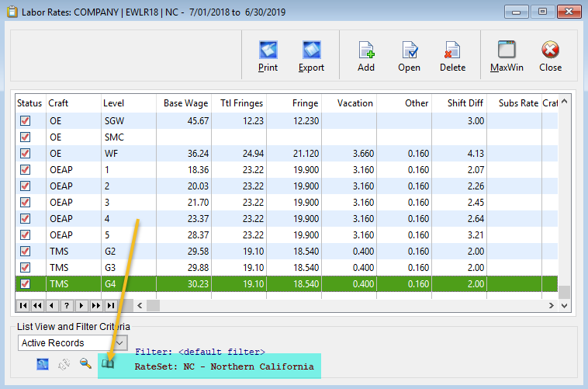Click Ttl Fringes 24.94 in WF row
The height and width of the screenshot is (389, 588).
point(253,154)
